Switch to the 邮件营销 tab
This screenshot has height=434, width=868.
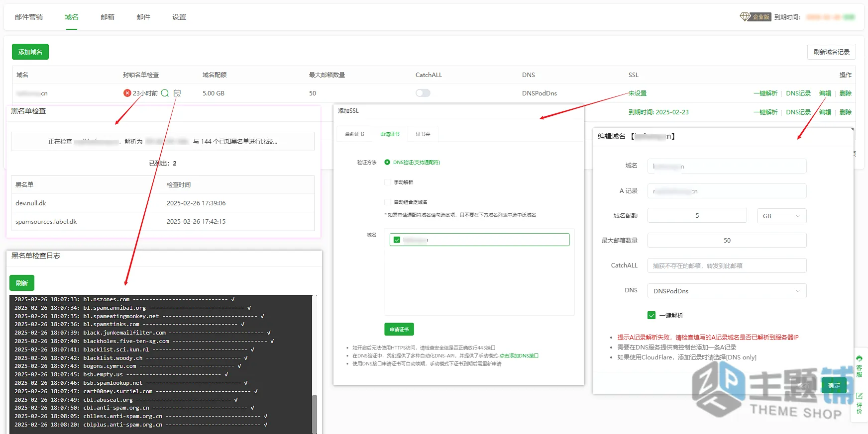[x=29, y=17]
